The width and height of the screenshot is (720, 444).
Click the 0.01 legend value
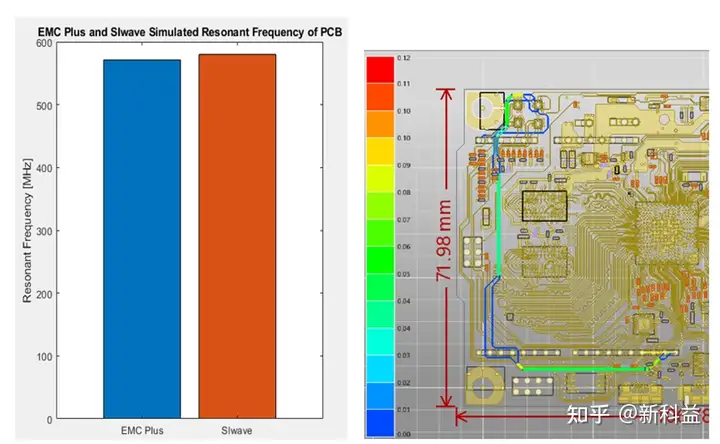click(404, 410)
